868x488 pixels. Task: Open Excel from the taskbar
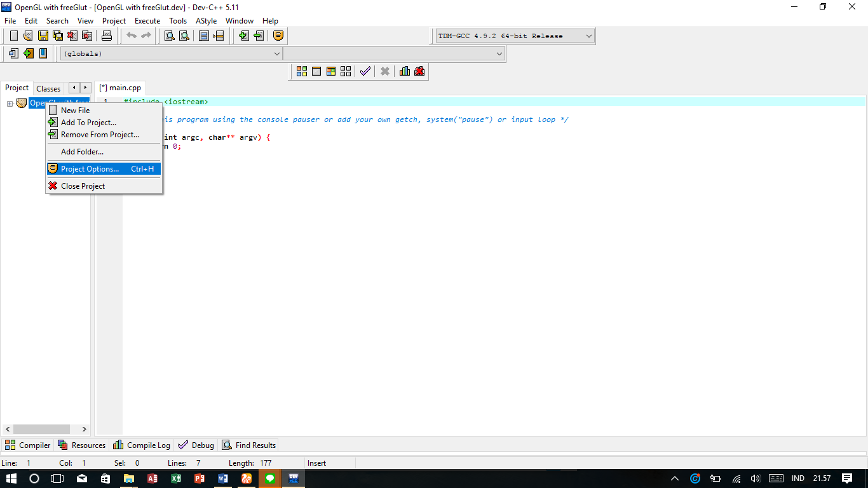[176, 478]
